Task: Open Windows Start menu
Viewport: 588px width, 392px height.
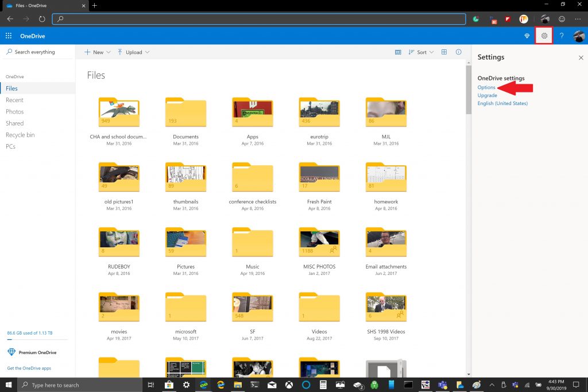Action: (x=8, y=385)
